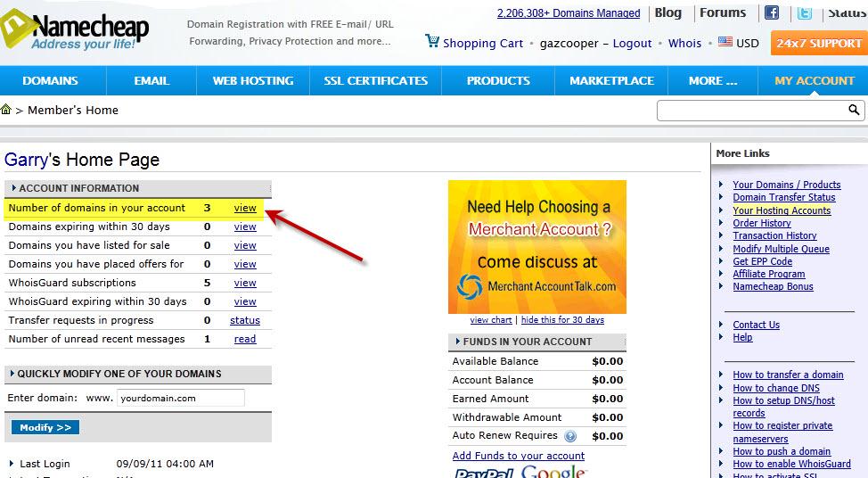Open the Merchant Account Talk banner
This screenshot has width=868, height=478.
[536, 246]
